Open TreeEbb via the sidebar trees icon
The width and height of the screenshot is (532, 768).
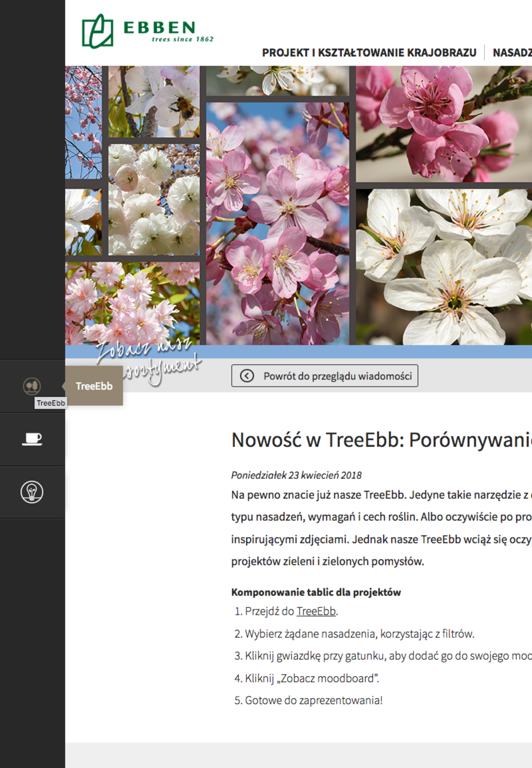(x=32, y=386)
